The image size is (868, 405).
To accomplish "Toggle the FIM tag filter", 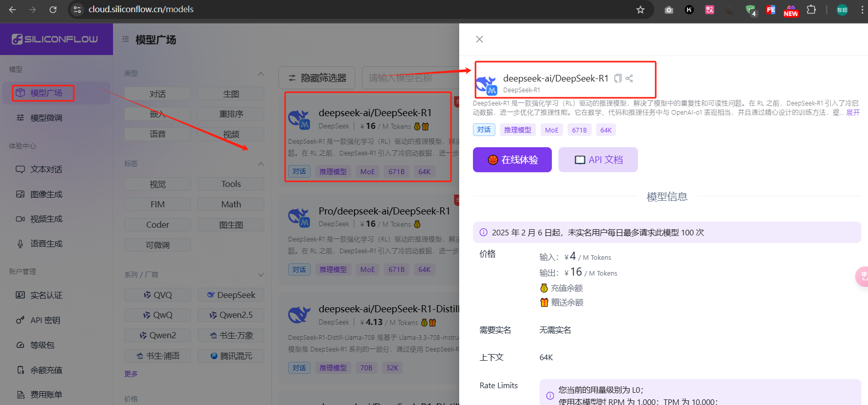I will coord(157,204).
